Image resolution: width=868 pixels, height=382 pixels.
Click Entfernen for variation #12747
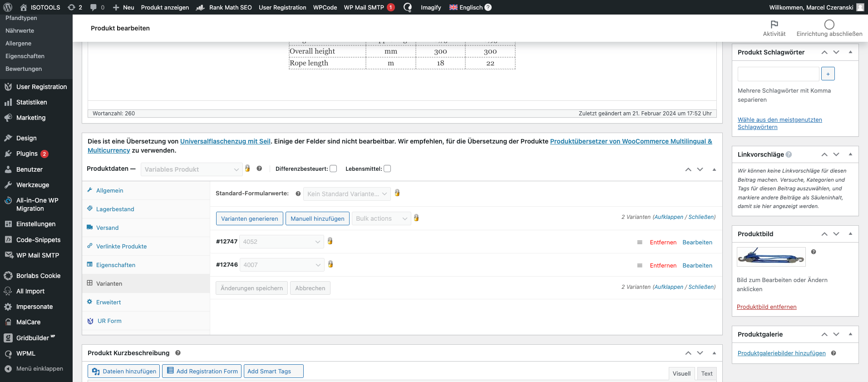pyautogui.click(x=663, y=243)
